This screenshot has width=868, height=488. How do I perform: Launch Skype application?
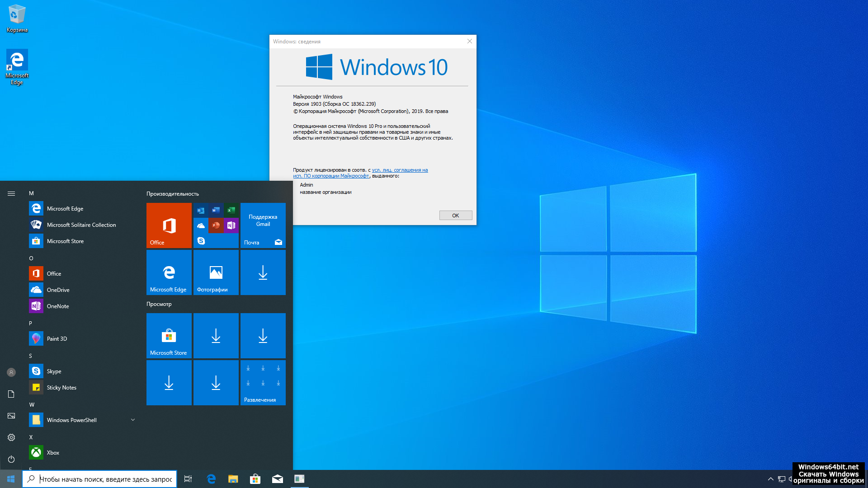coord(54,371)
